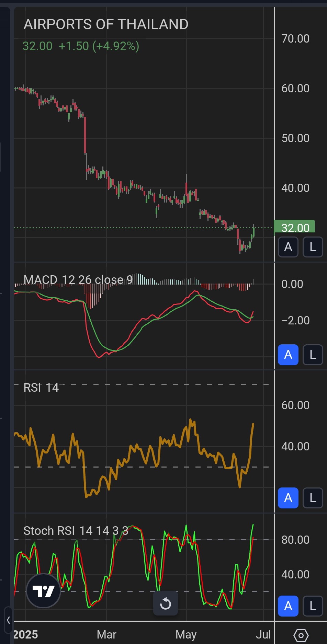Click the 70.00 price scale label
The height and width of the screenshot is (644, 327).
click(295, 38)
